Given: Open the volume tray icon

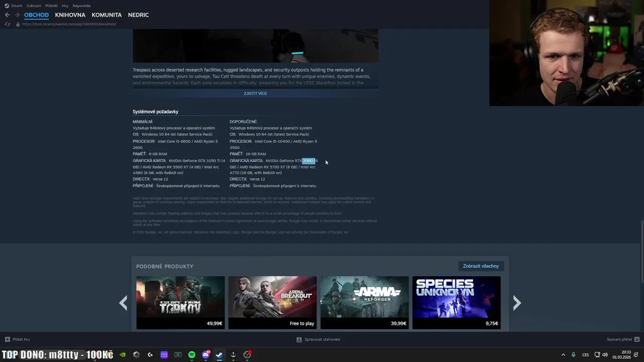Looking at the screenshot, I should point(605,355).
